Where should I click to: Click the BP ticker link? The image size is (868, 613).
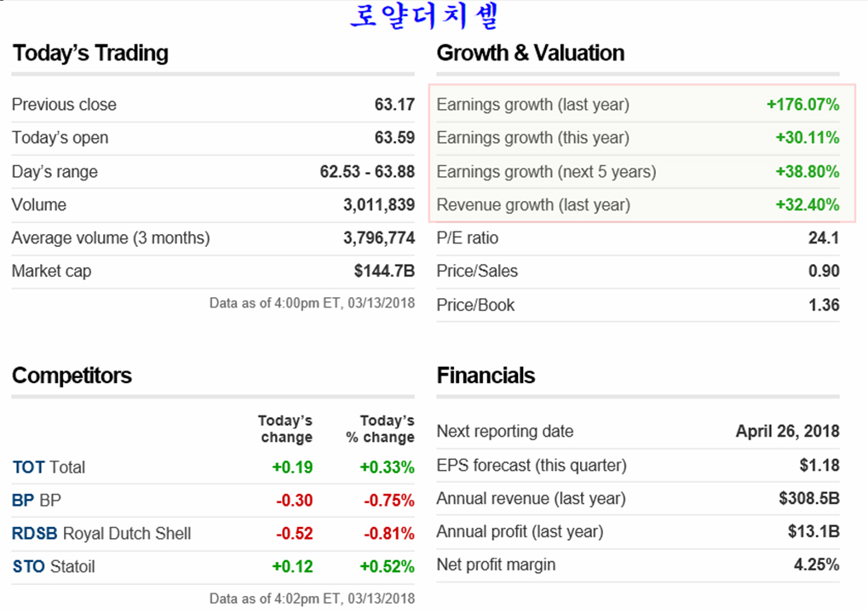24,501
